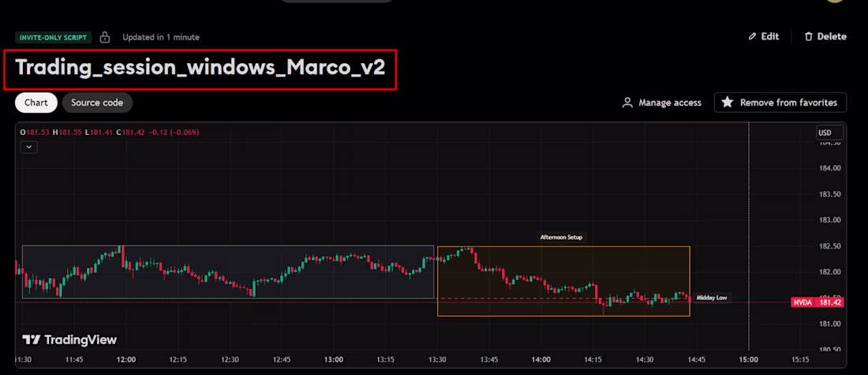Click the 14:00 time axis label
The image size is (868, 375).
point(541,359)
